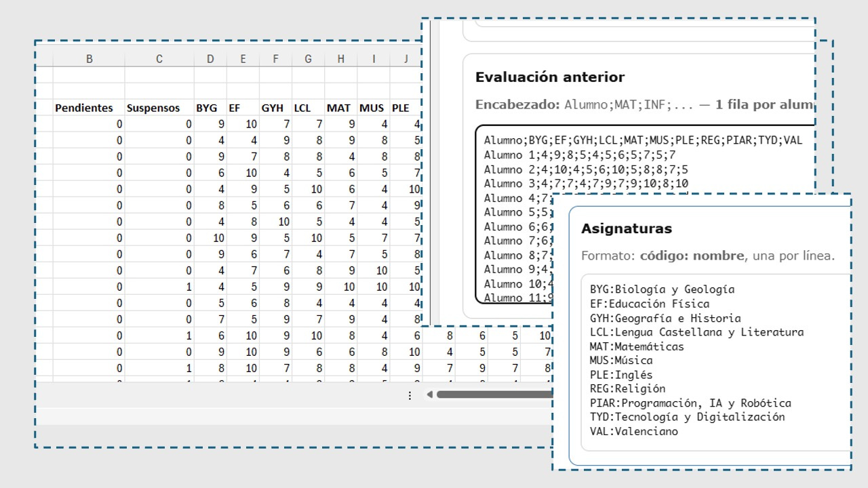Click the Asignaturas heading
This screenshot has width=868, height=488.
click(627, 228)
